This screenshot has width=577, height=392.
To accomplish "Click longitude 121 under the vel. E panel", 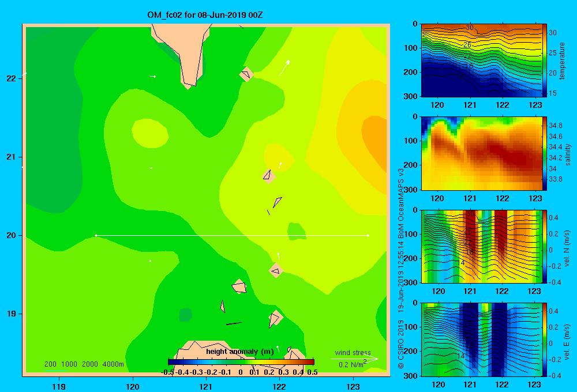I will [470, 385].
